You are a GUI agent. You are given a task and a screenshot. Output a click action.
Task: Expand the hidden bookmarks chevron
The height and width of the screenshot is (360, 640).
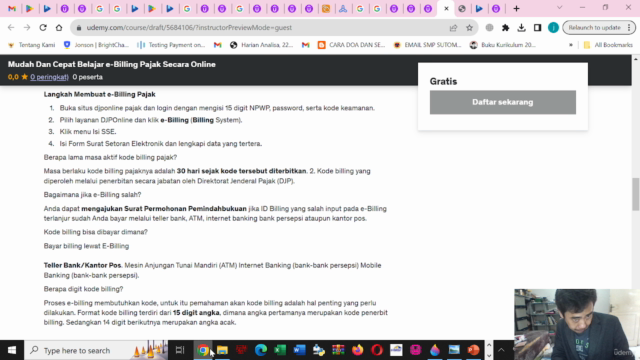[571, 45]
